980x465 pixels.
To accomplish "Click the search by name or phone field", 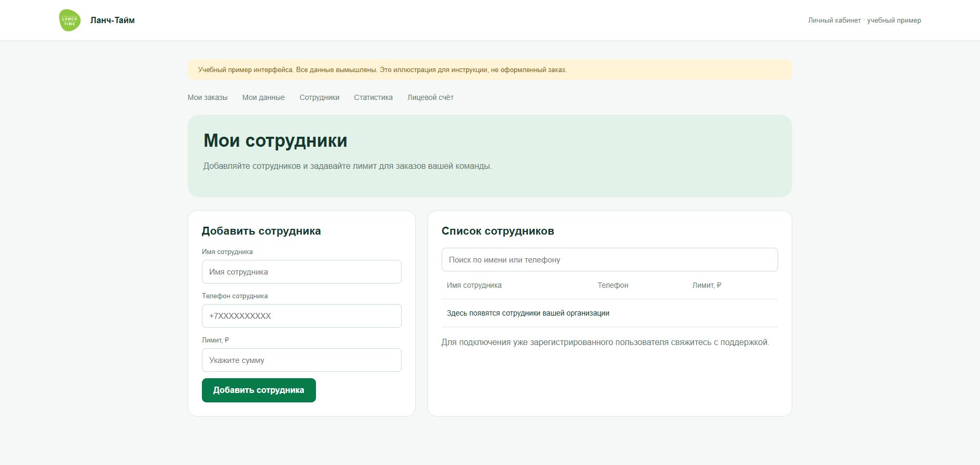I will tap(610, 260).
